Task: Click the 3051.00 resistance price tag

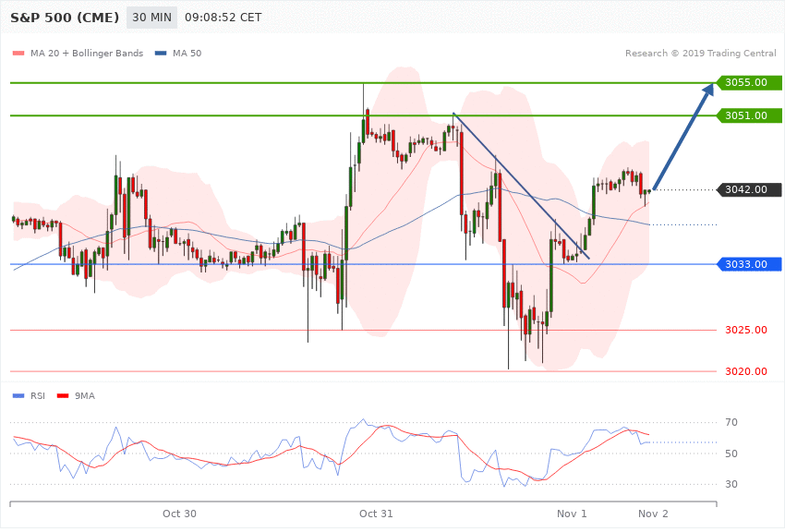Action: 750,115
